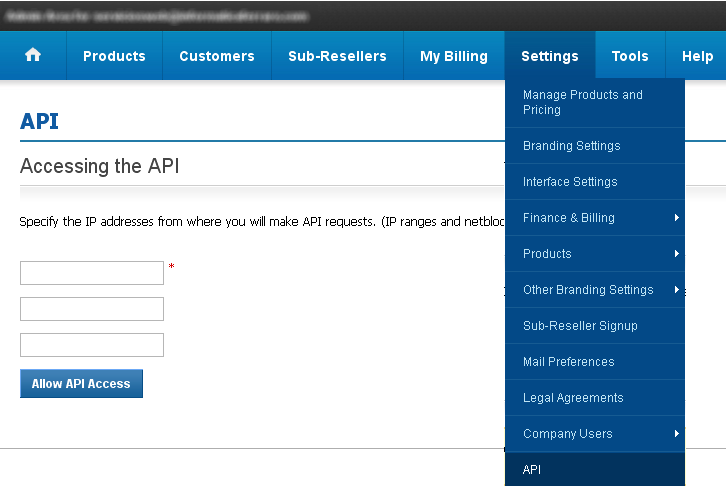Select Manage Products and Pricing
Viewport: 726px width, 498px height.
pyautogui.click(x=595, y=102)
